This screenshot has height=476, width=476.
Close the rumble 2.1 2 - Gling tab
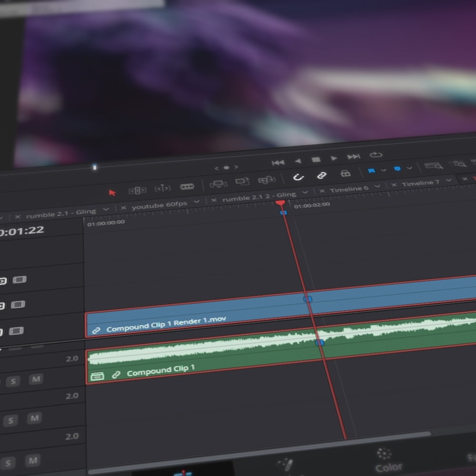point(214,200)
